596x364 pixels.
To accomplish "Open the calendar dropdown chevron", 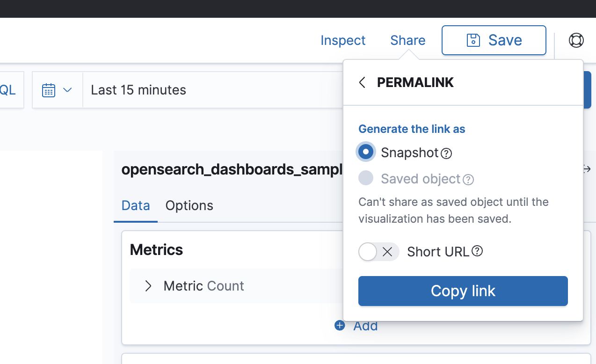I will click(67, 90).
